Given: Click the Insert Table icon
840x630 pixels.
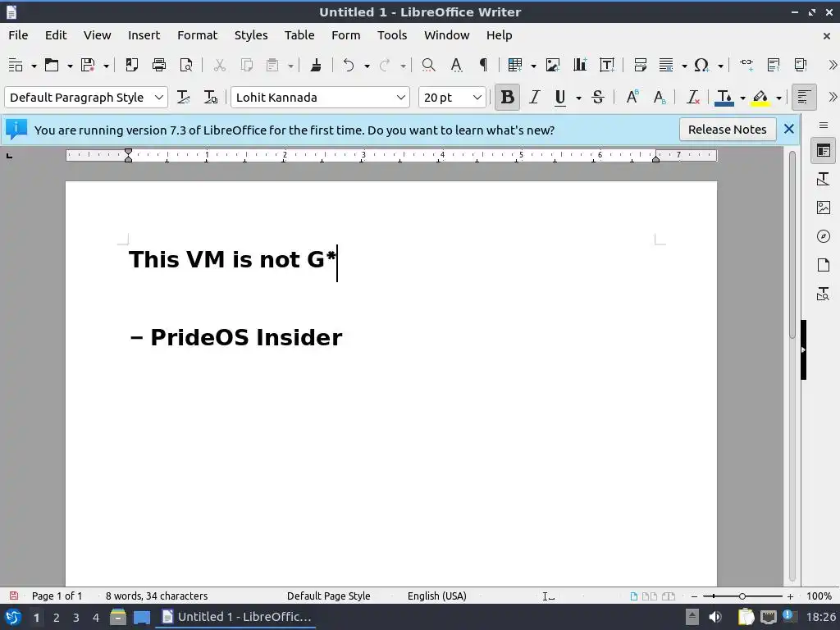Looking at the screenshot, I should point(515,66).
